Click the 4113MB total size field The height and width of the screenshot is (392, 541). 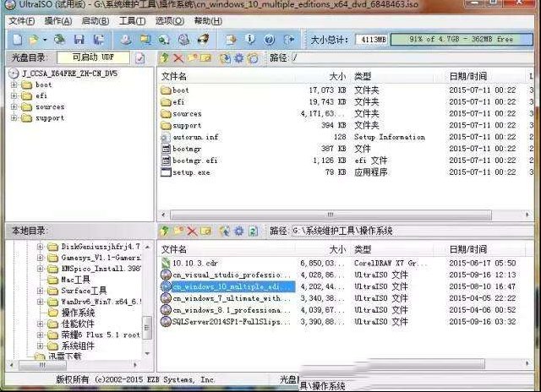tap(373, 40)
